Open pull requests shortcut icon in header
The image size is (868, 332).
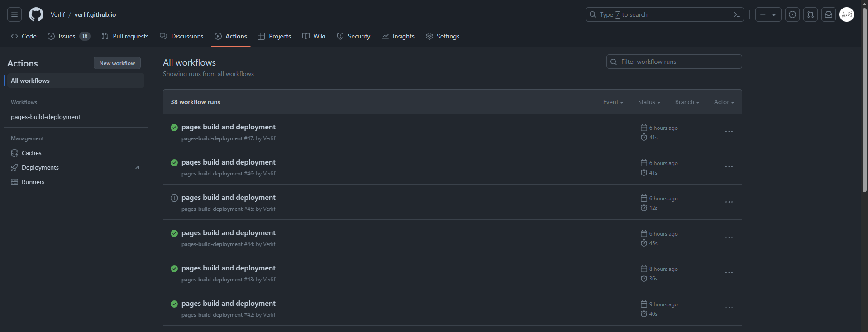810,14
